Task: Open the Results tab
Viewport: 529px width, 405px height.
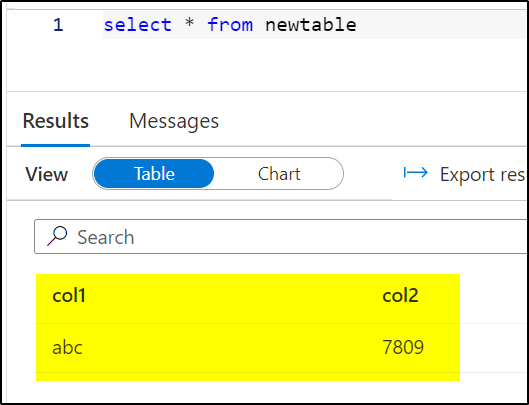Action: (56, 121)
